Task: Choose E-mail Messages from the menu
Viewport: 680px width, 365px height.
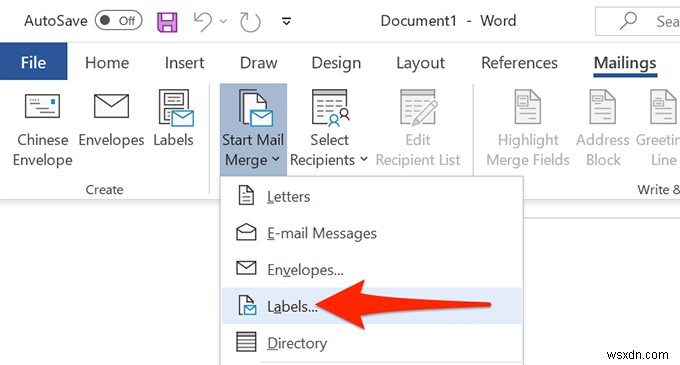Action: 371,233
